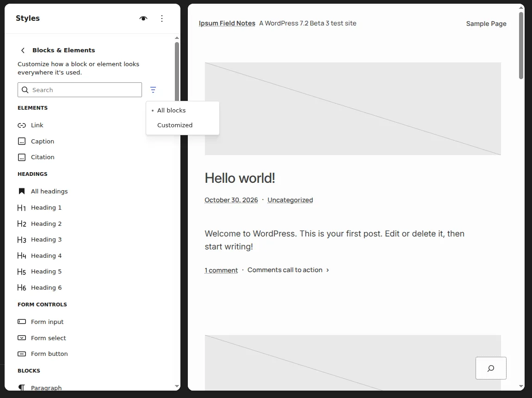Click the H5 icon

[x=22, y=272]
